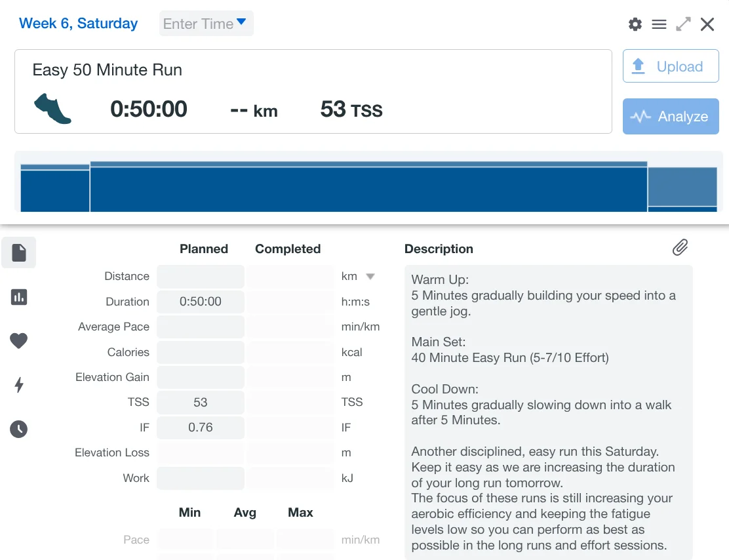Select the summary document tab icon
Screen dimensions: 729x560
click(19, 252)
